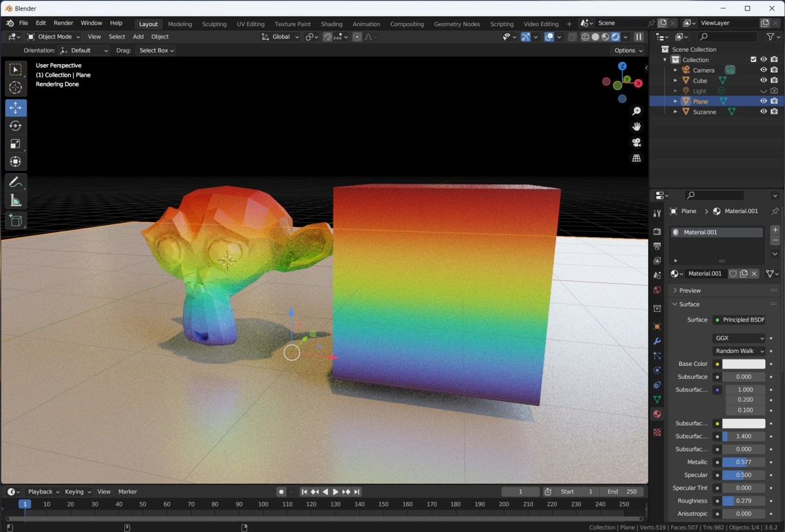Screen dimensions: 785x532
Task: Activate the Annotate tool
Action: point(16,182)
